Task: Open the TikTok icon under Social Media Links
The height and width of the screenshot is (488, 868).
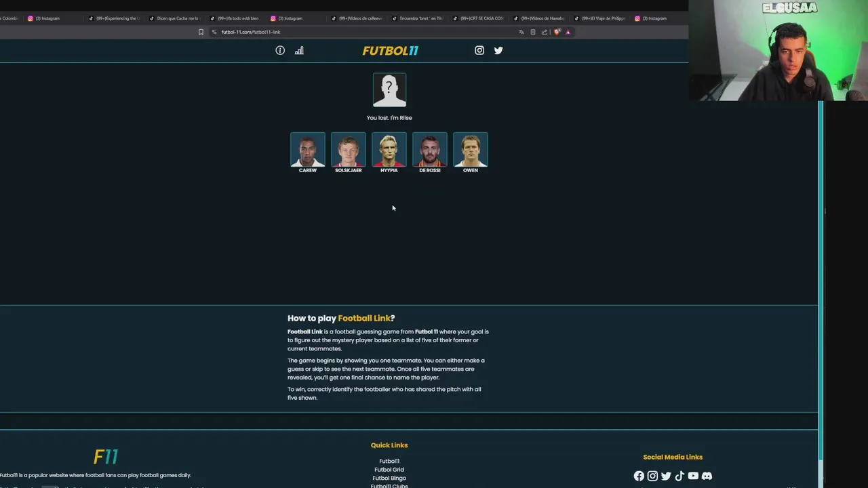Action: coord(679,476)
